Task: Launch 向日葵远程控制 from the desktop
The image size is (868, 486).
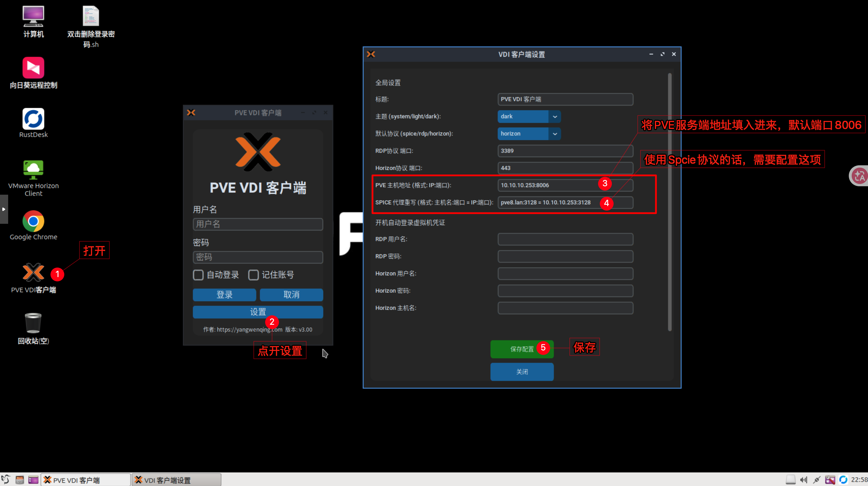Action: click(x=33, y=73)
